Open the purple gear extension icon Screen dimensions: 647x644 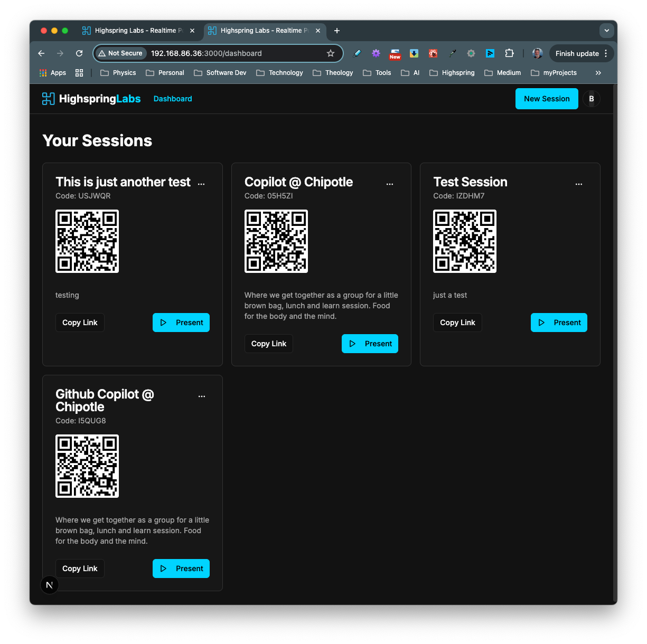tap(376, 53)
